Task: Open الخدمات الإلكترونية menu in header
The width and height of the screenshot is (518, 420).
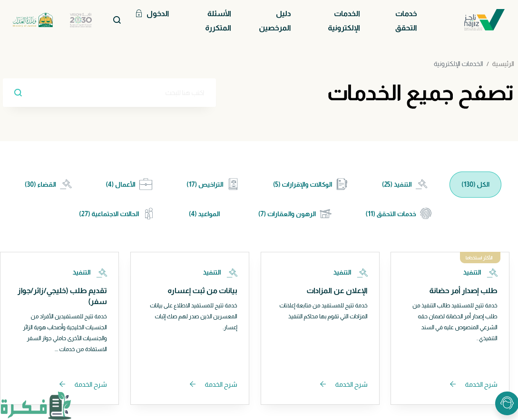Action: (x=344, y=21)
